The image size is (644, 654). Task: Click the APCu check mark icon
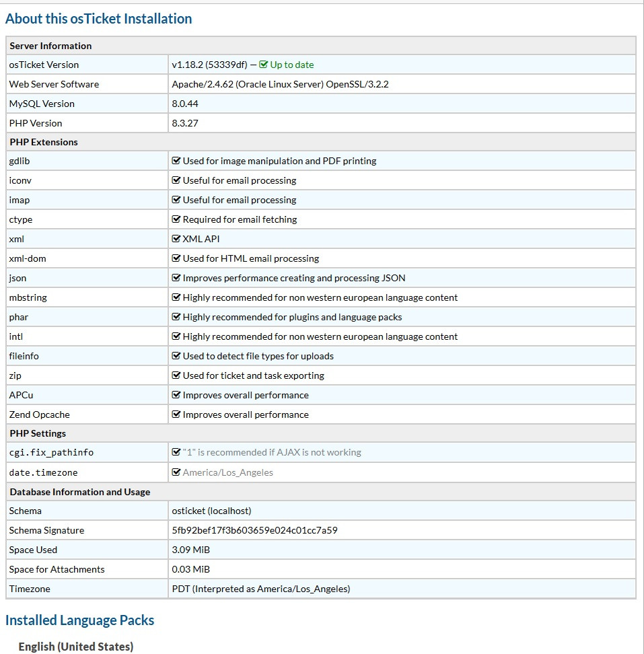point(176,395)
